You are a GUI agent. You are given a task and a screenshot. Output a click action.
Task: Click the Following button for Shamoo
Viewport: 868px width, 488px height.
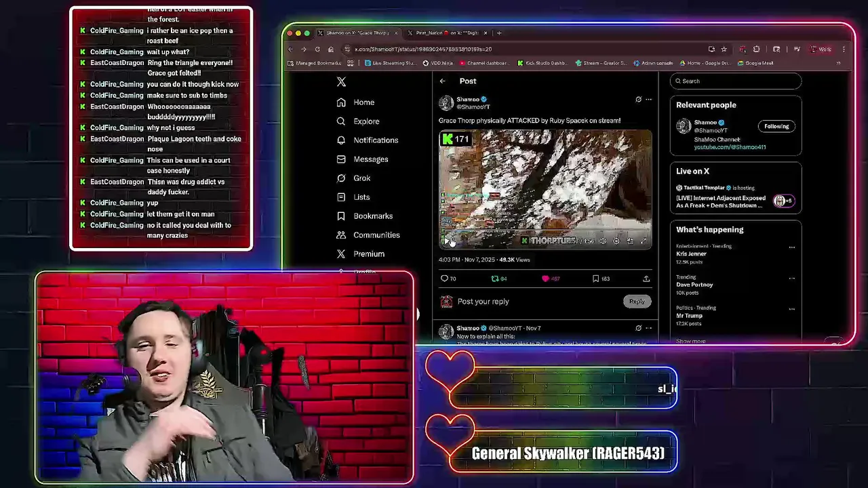coord(776,127)
